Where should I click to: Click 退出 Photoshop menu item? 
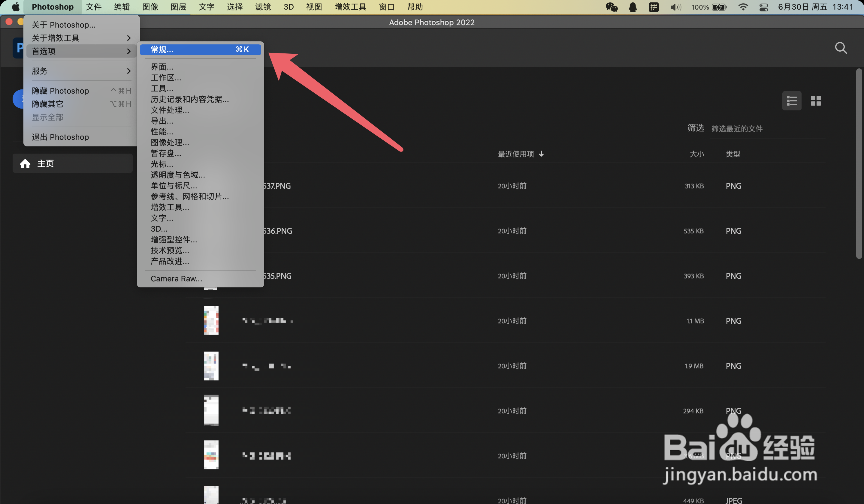pyautogui.click(x=60, y=137)
